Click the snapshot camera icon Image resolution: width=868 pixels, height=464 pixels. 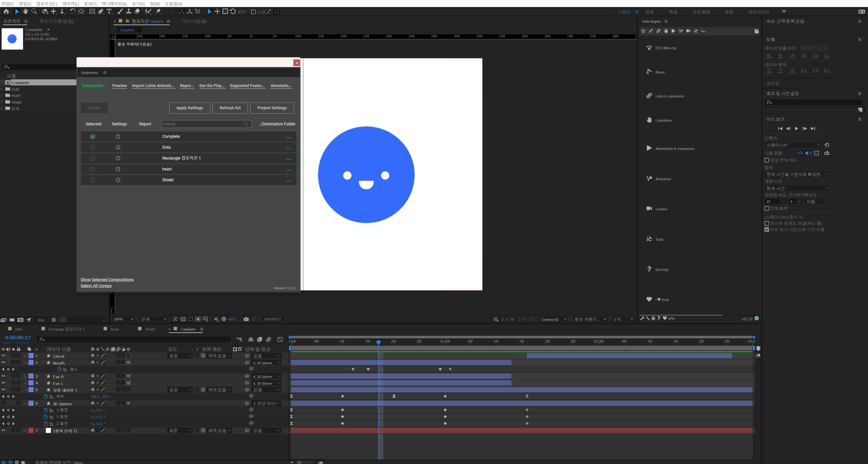pos(246,319)
